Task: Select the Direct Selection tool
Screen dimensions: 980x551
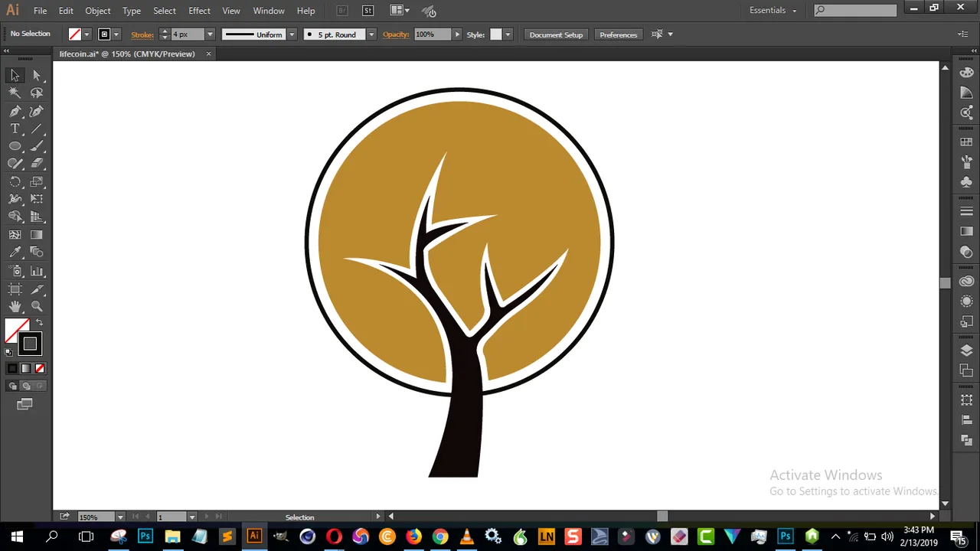Action: [x=37, y=75]
